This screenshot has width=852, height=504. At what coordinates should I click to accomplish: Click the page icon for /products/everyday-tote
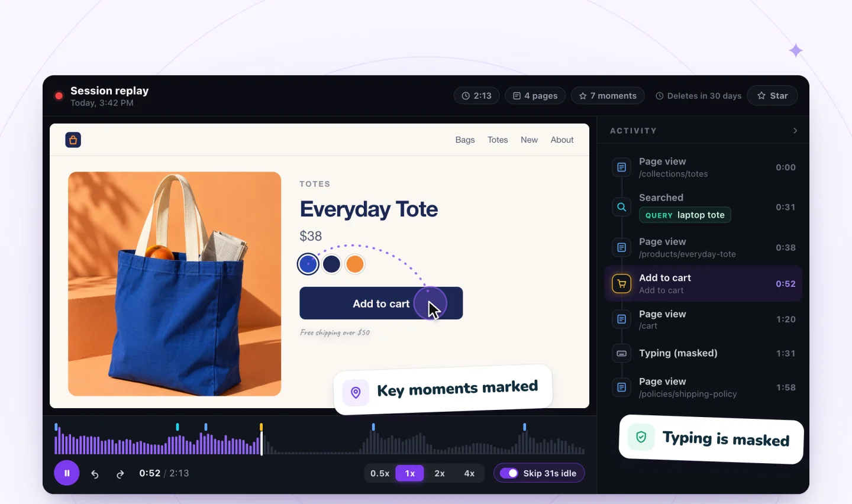(x=621, y=247)
